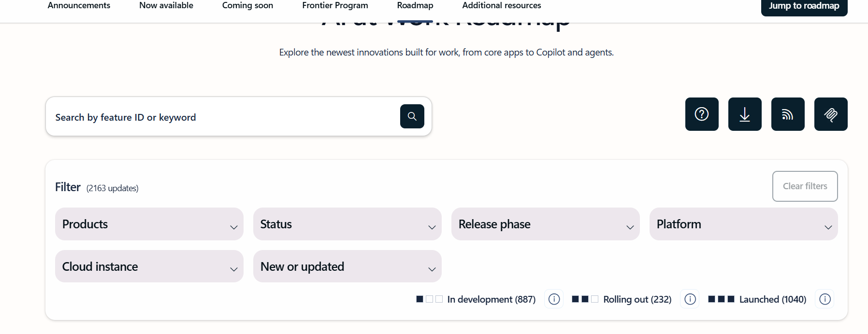Open the Additional resources tab
868x334 pixels.
[502, 6]
